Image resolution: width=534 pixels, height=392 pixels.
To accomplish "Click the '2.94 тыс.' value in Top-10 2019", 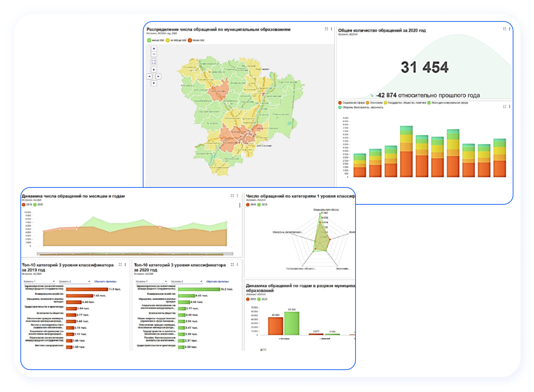I will [x=83, y=308].
